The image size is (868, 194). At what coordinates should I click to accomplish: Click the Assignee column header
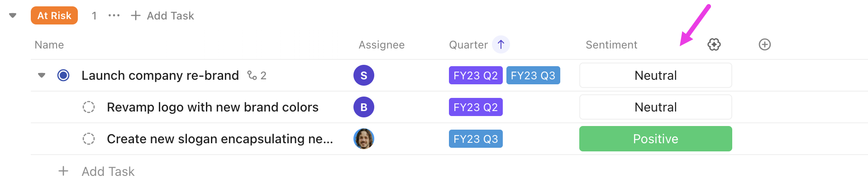point(381,44)
